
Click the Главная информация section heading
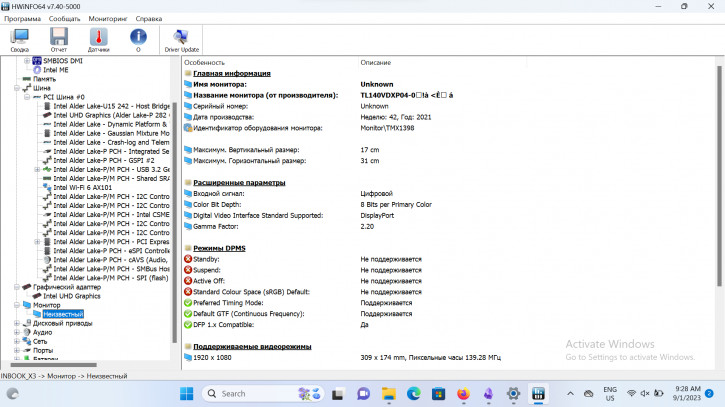pos(232,73)
